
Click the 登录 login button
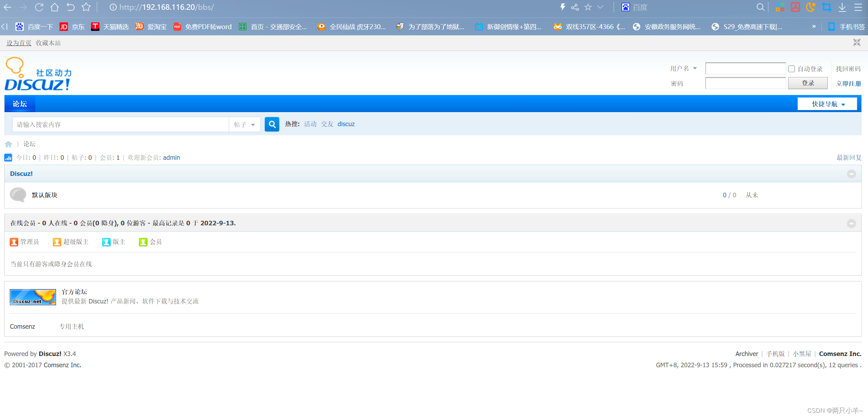[807, 83]
